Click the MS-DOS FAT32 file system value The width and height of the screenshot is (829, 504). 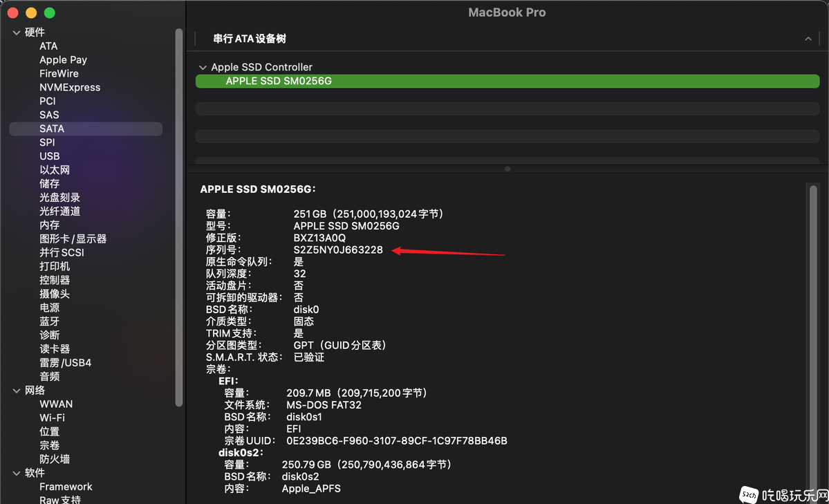[x=324, y=405]
